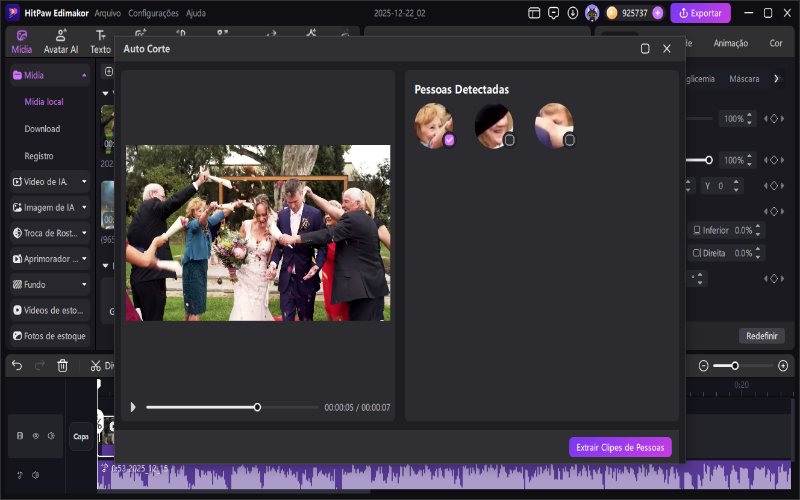Toggle the Direita crop checkbox
Screen dimensions: 800x500
[696, 253]
